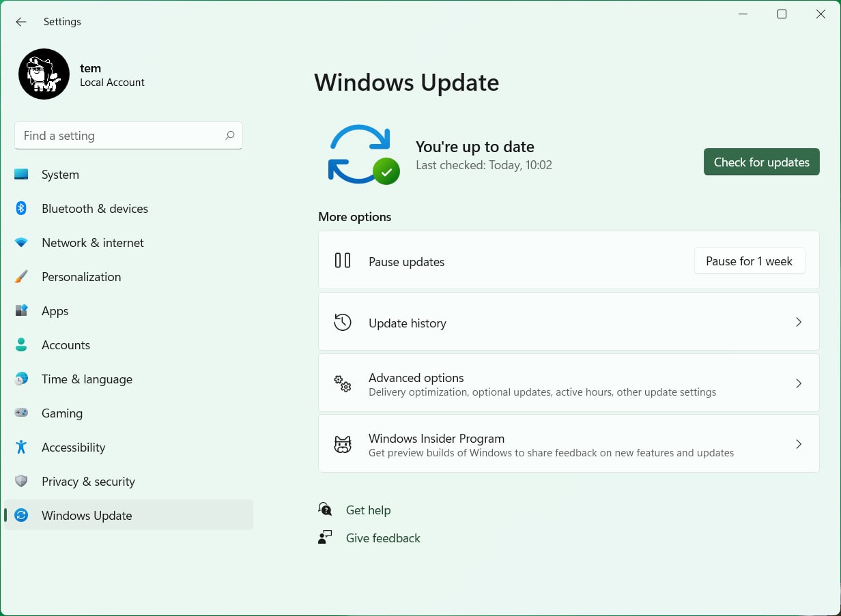
Task: Click the Give feedback person icon
Action: click(325, 538)
